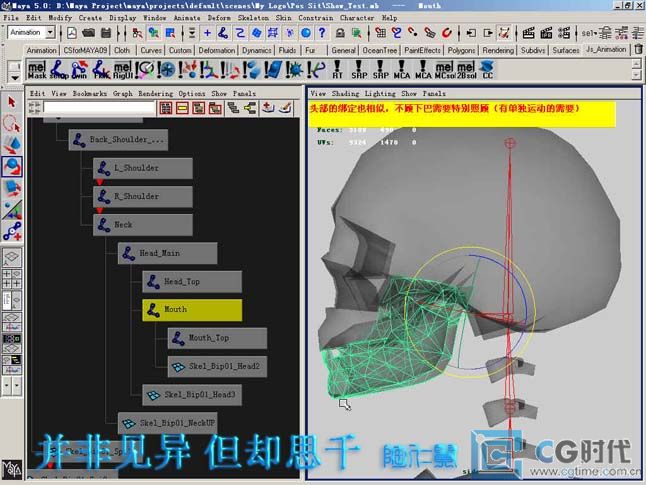Switch to the Js_Animation shelf tab
The image size is (646, 485).
[x=606, y=49]
